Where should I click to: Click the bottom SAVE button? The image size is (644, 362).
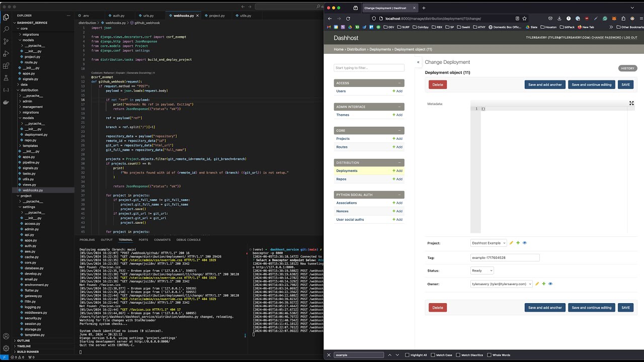click(x=625, y=308)
